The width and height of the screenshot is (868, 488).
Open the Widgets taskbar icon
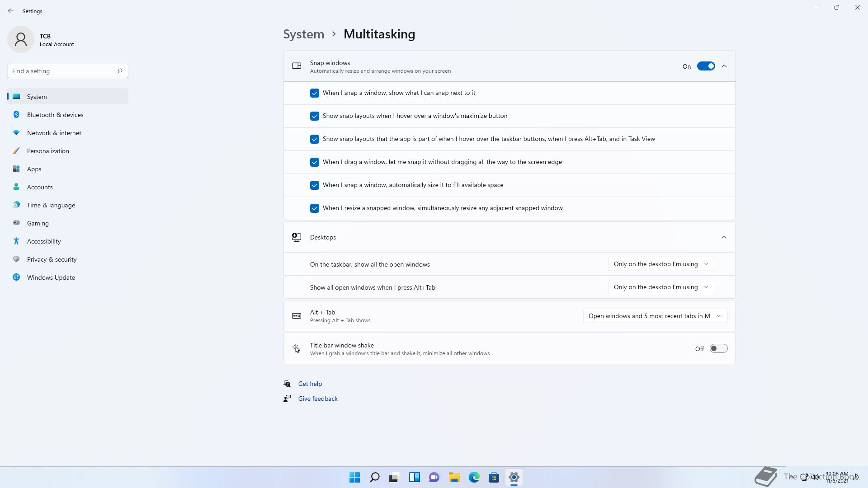pyautogui.click(x=414, y=477)
